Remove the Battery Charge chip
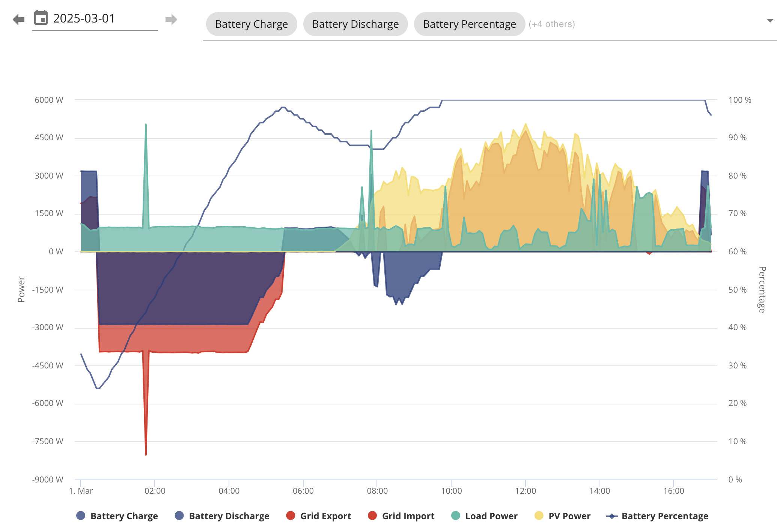The width and height of the screenshot is (777, 532). pos(251,24)
